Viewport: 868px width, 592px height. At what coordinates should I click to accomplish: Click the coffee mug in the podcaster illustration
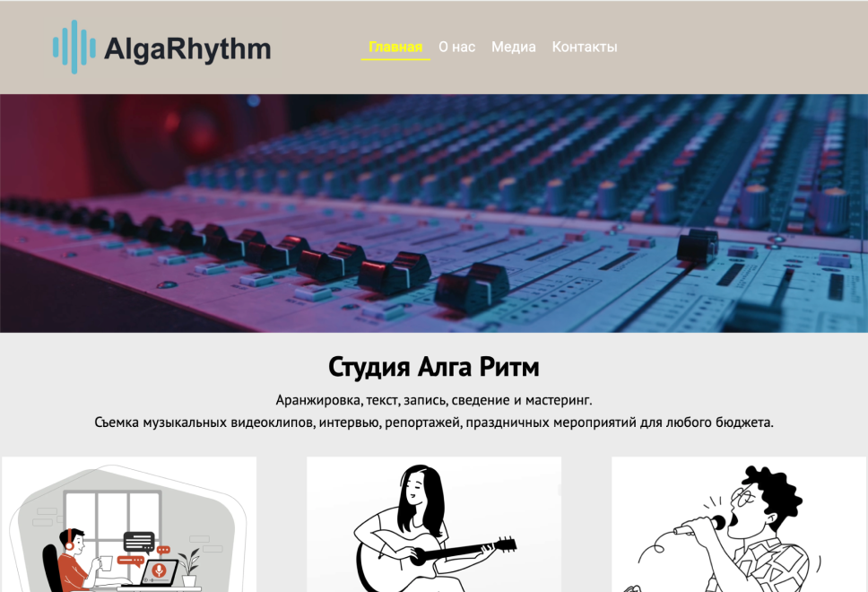click(107, 563)
